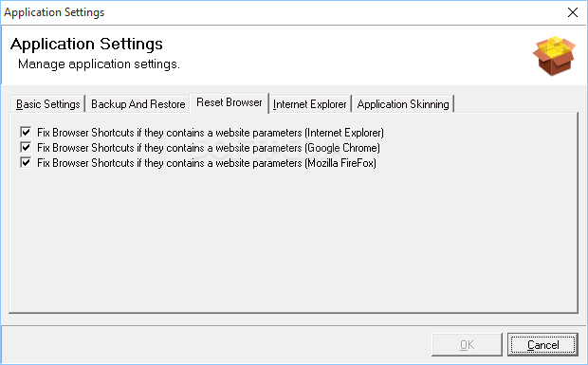Select the Reset Browser tab
Screen dimensions: 588x365
pos(230,102)
